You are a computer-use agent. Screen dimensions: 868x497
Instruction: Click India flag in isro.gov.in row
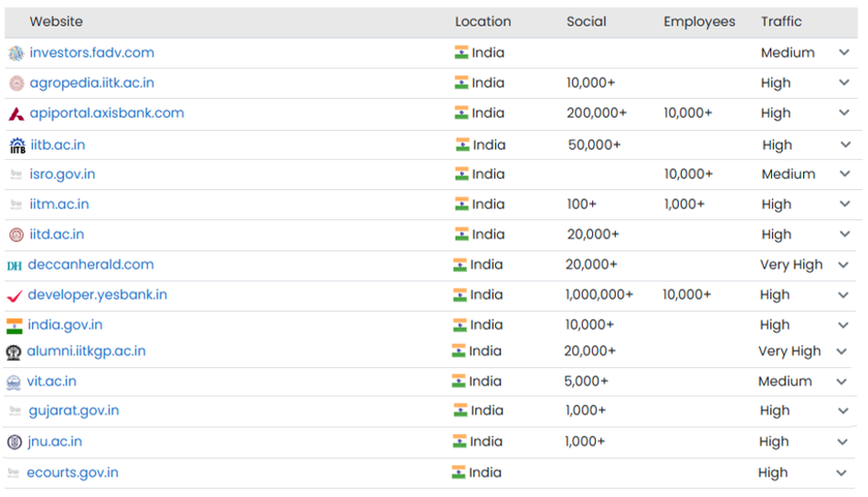coord(461,174)
